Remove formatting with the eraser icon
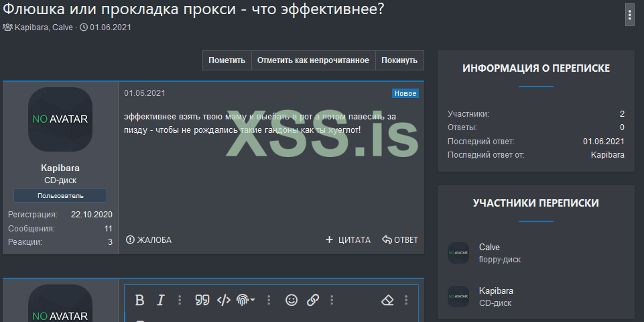644x322 pixels. pyautogui.click(x=388, y=301)
